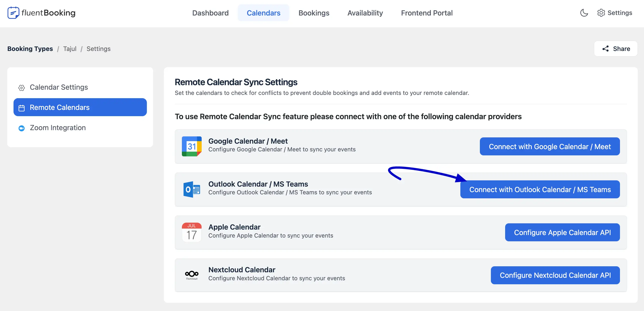Go to the Bookings tab
This screenshot has height=311, width=644.
point(314,13)
